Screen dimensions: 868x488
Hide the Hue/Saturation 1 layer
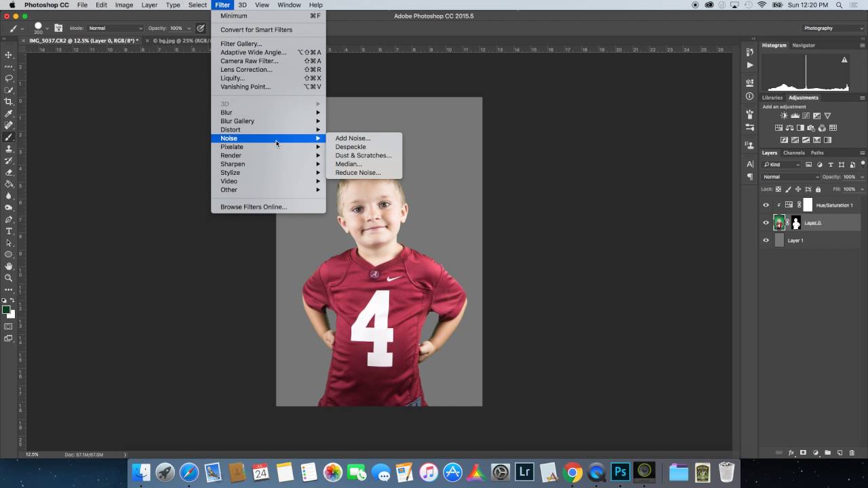pos(766,205)
